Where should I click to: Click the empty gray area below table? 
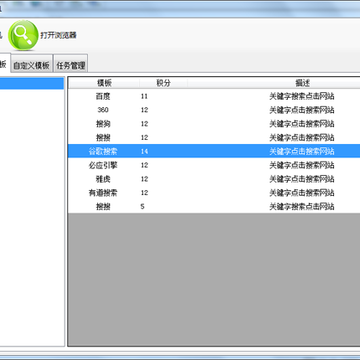(x=214, y=279)
